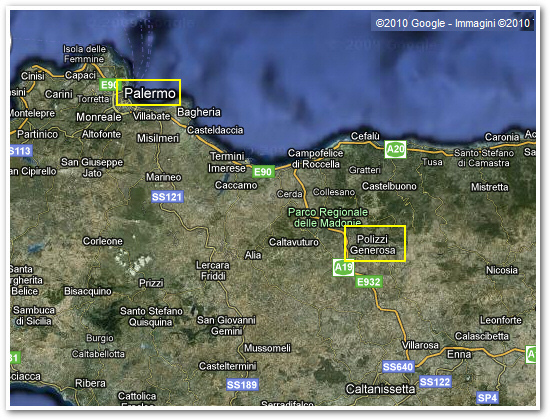Viewport: 550px width, 420px height.
Task: Click the Bisacquino town label
Action: point(88,291)
